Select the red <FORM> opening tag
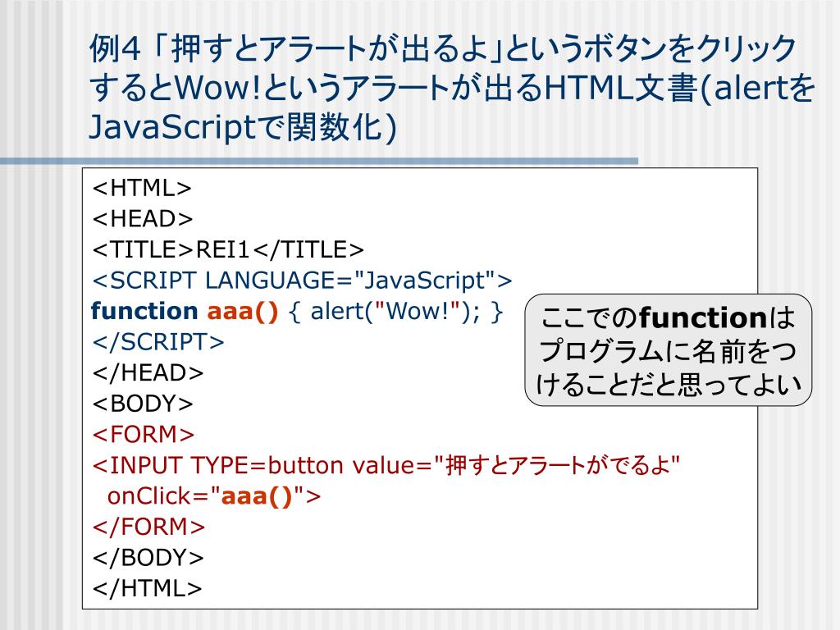840x630 pixels. pyautogui.click(x=143, y=435)
